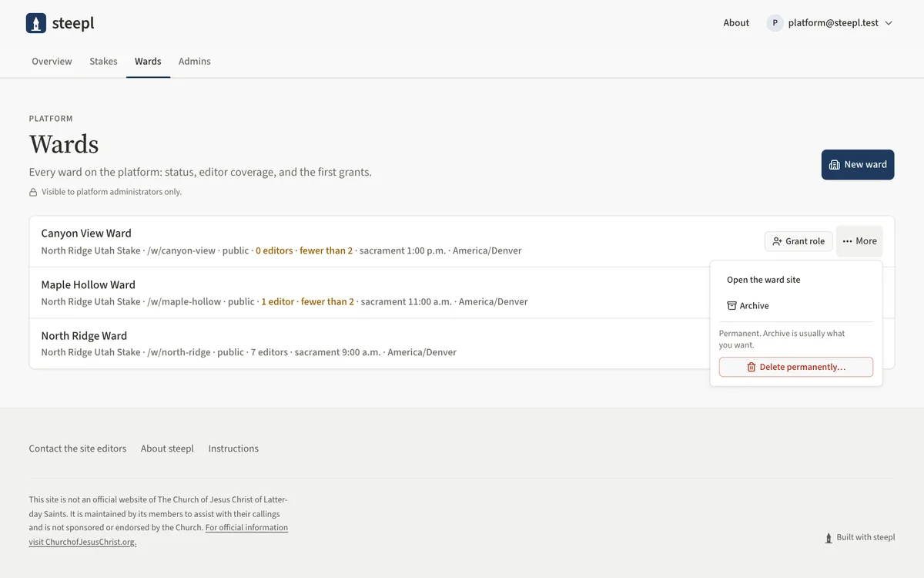The height and width of the screenshot is (578, 924).
Task: Click the archive box icon in menu
Action: [731, 306]
